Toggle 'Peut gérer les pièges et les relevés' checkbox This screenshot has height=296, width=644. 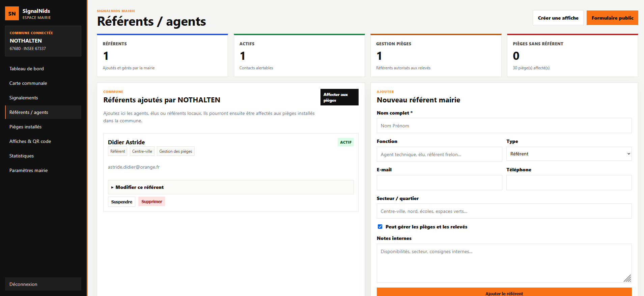click(380, 227)
